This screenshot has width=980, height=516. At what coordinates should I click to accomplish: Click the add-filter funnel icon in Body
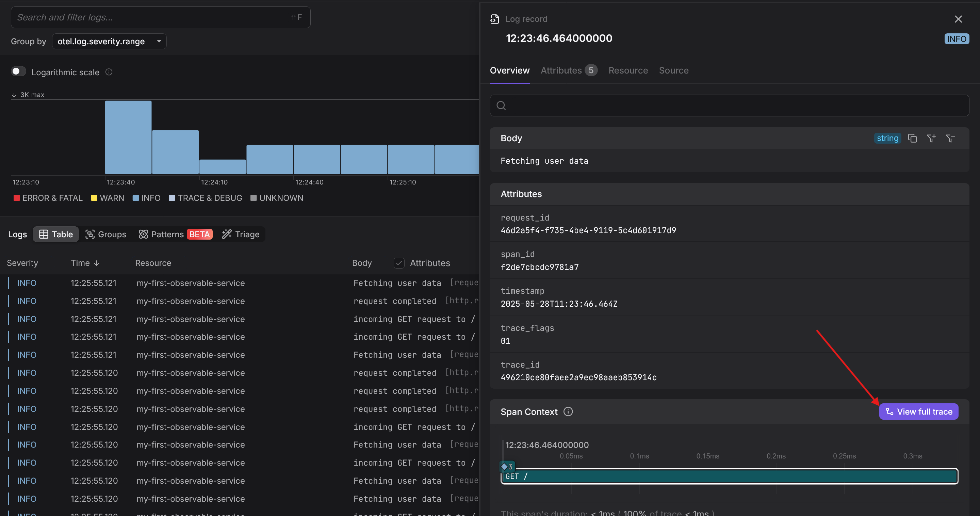931,138
